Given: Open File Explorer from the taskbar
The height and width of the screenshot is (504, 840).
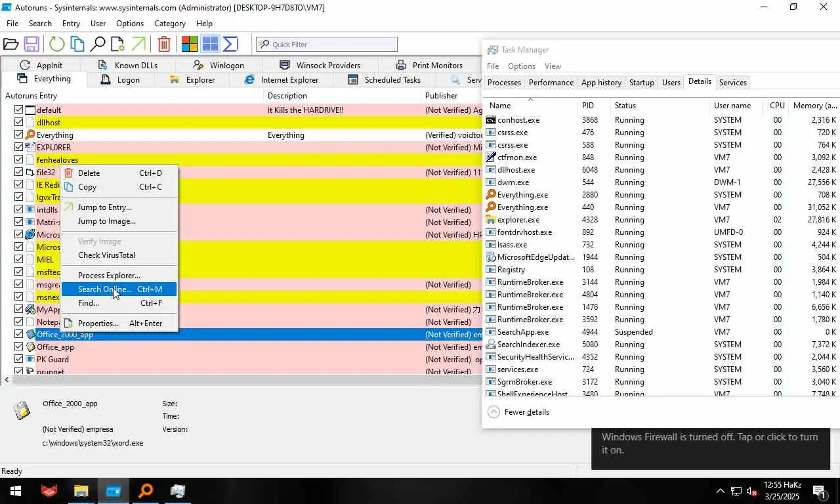Looking at the screenshot, I should click(81, 491).
